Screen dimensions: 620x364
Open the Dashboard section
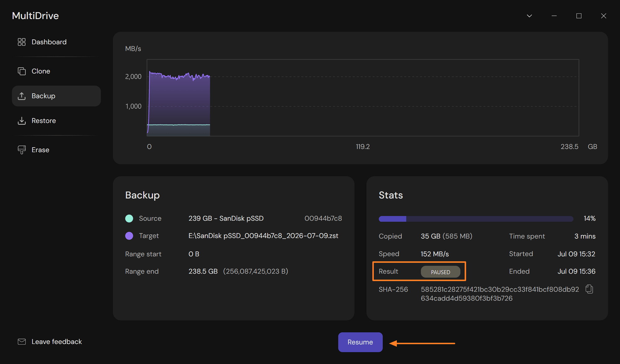tap(56, 42)
